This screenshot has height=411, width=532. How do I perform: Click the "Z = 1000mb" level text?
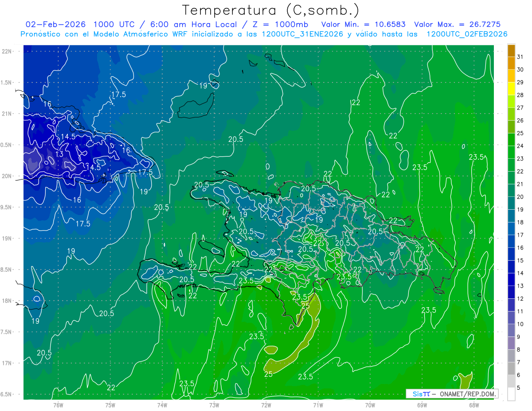tap(279, 24)
